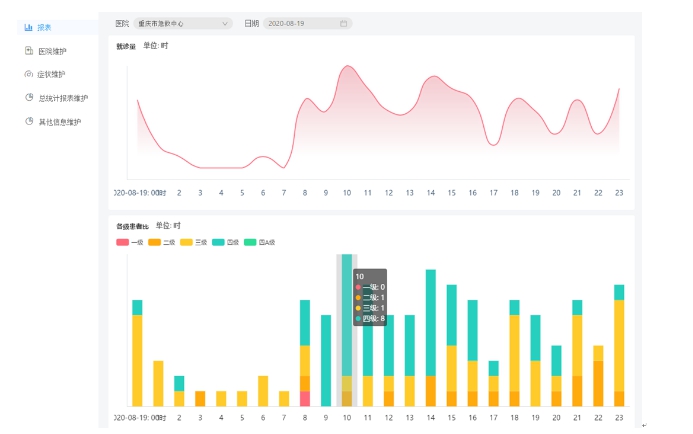The image size is (693, 434).
Task: Click the 报表 bar chart icon
Action: (29, 27)
